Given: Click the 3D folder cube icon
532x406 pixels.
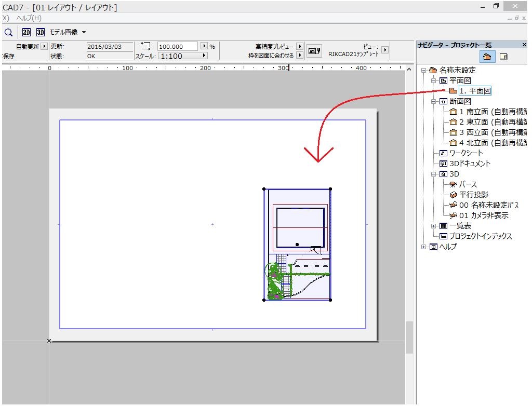Looking at the screenshot, I should (x=443, y=174).
